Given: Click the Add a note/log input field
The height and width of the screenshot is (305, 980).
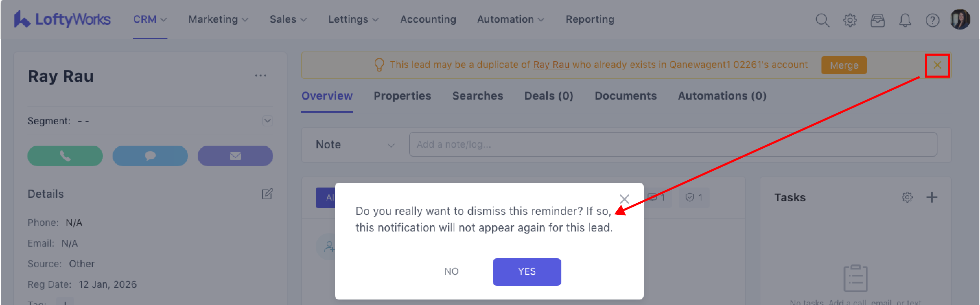Looking at the screenshot, I should 672,145.
